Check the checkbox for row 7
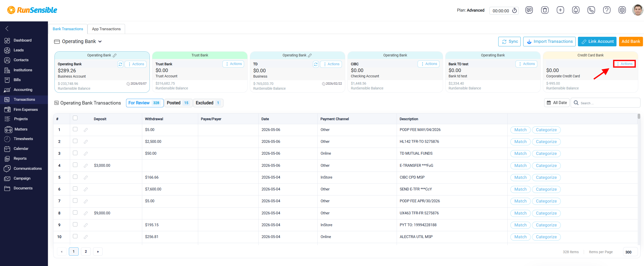This screenshot has height=266, width=644. tap(75, 201)
